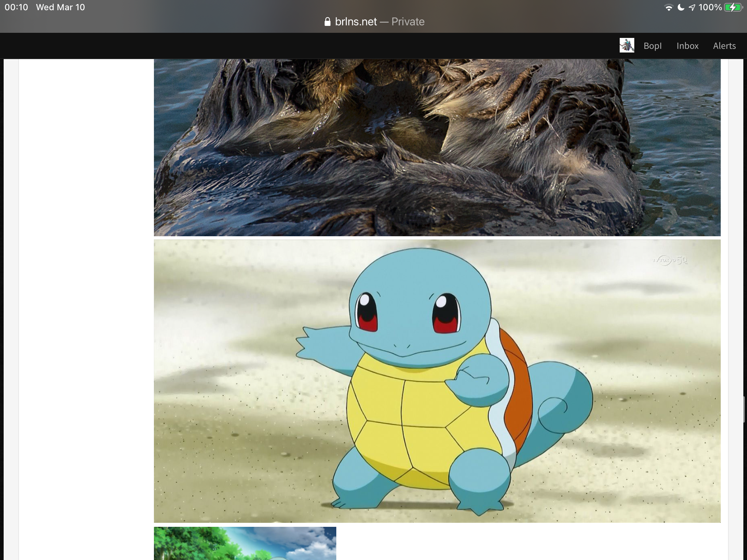Viewport: 747px width, 560px height.
Task: Open the Squirtle image
Action: click(437, 381)
